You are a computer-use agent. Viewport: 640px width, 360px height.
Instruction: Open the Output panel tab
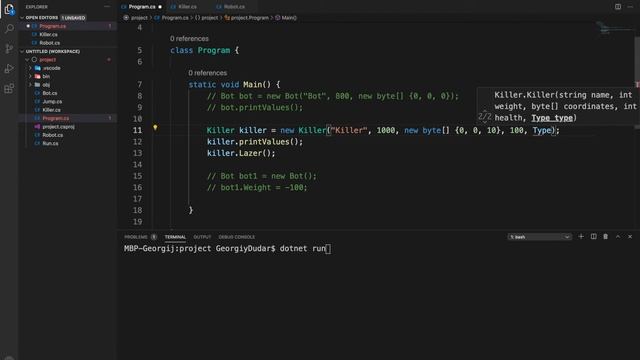[x=202, y=237]
